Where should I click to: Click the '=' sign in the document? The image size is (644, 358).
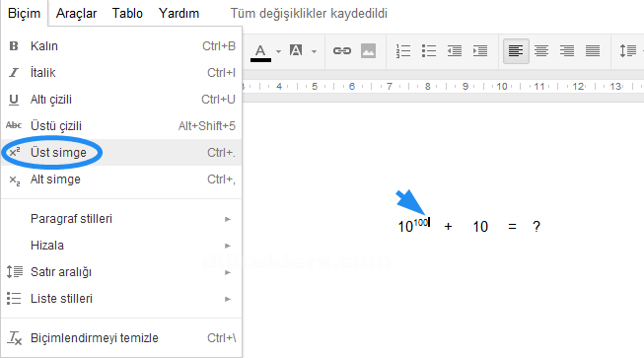pyautogui.click(x=512, y=226)
